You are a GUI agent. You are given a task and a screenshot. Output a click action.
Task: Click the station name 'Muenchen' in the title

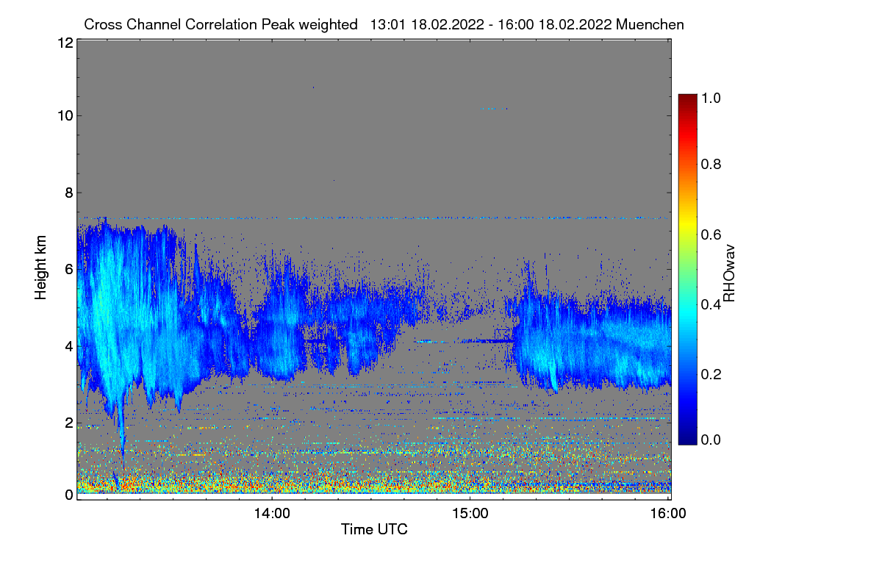point(650,24)
